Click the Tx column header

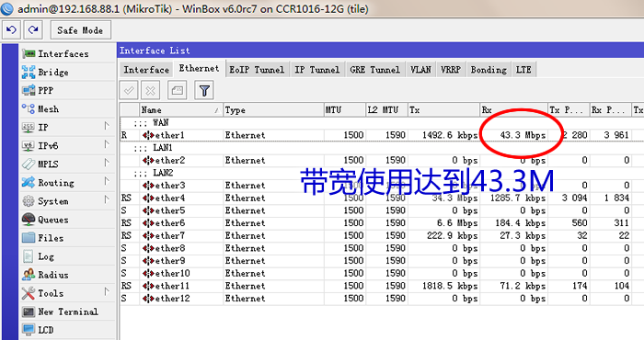pos(443,110)
